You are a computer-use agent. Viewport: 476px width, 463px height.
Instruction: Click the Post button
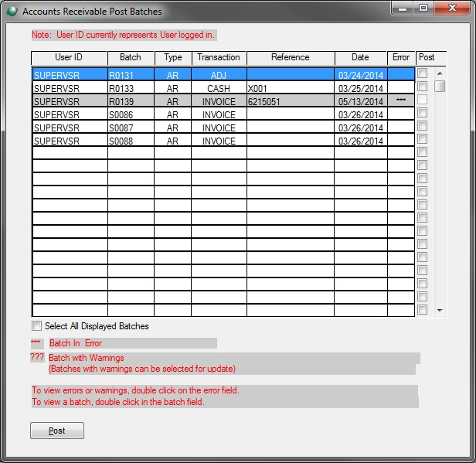pyautogui.click(x=57, y=431)
